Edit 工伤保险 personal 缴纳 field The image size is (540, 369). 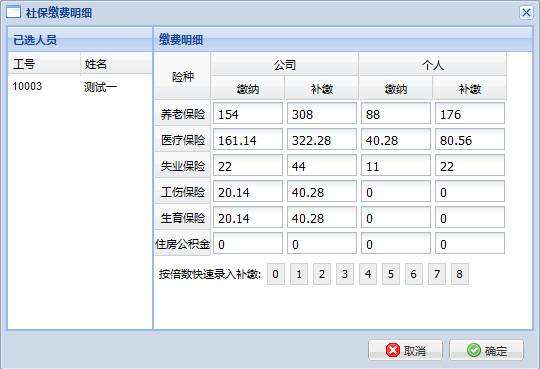pos(396,191)
